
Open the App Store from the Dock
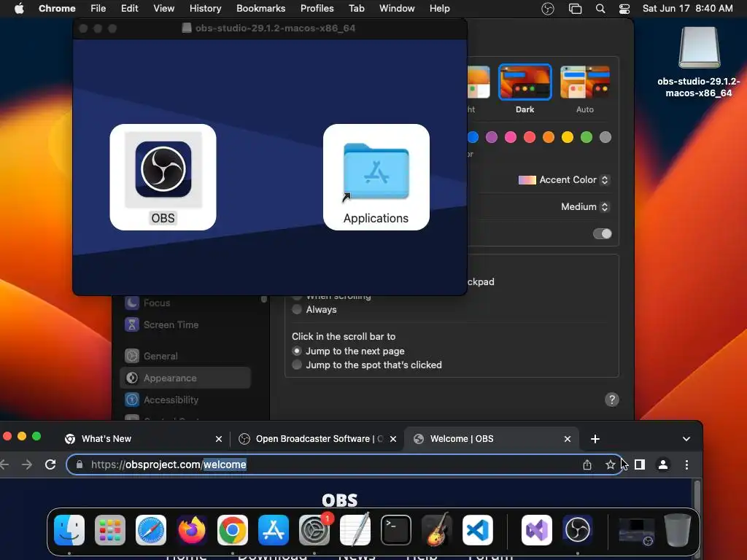[274, 530]
